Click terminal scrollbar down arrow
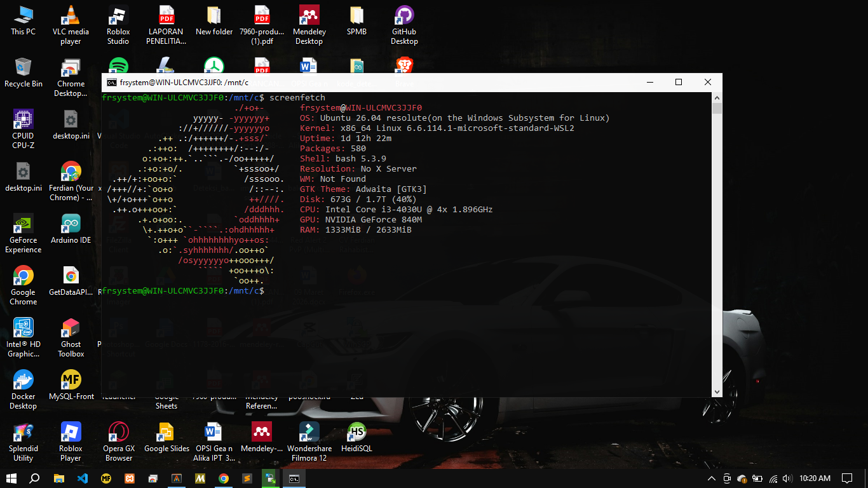The width and height of the screenshot is (868, 488). tap(717, 392)
